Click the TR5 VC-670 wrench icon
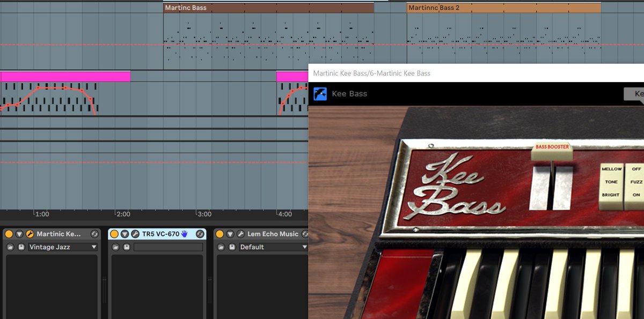 [135, 234]
